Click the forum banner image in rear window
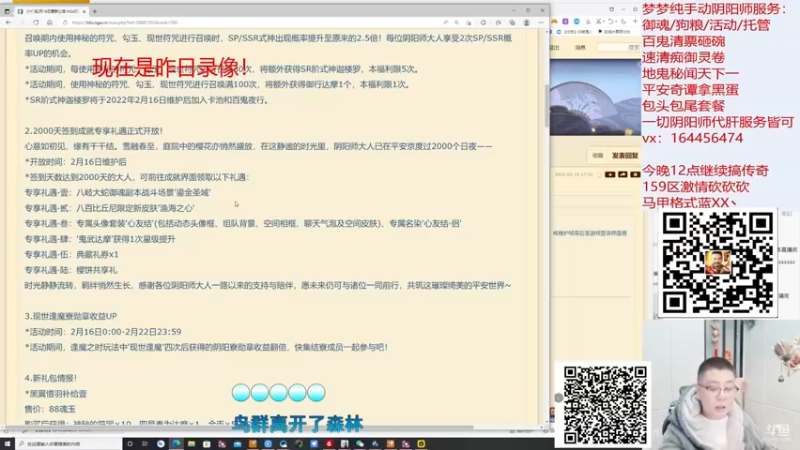This screenshot has height=450, width=800. pos(595,97)
